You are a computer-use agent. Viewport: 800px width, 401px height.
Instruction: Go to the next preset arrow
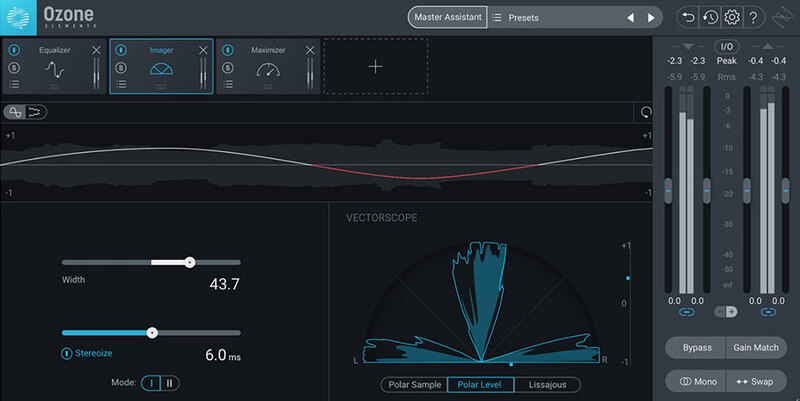point(651,18)
